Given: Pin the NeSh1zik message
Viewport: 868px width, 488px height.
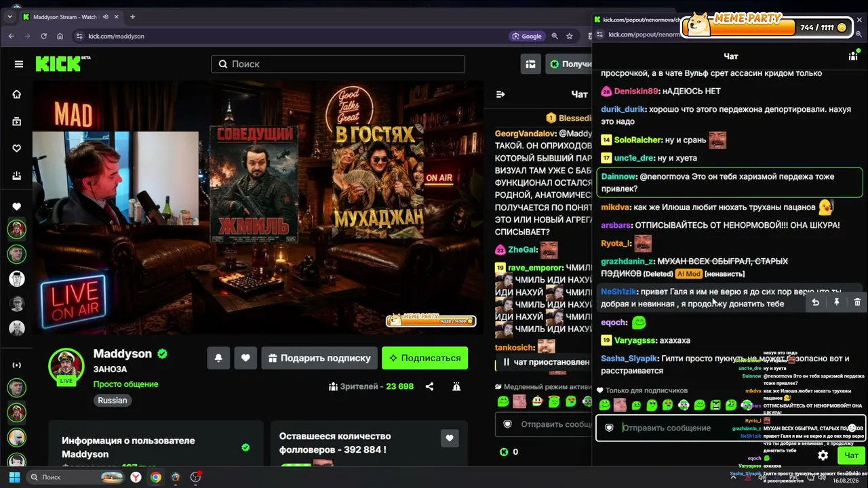Looking at the screenshot, I should point(837,302).
